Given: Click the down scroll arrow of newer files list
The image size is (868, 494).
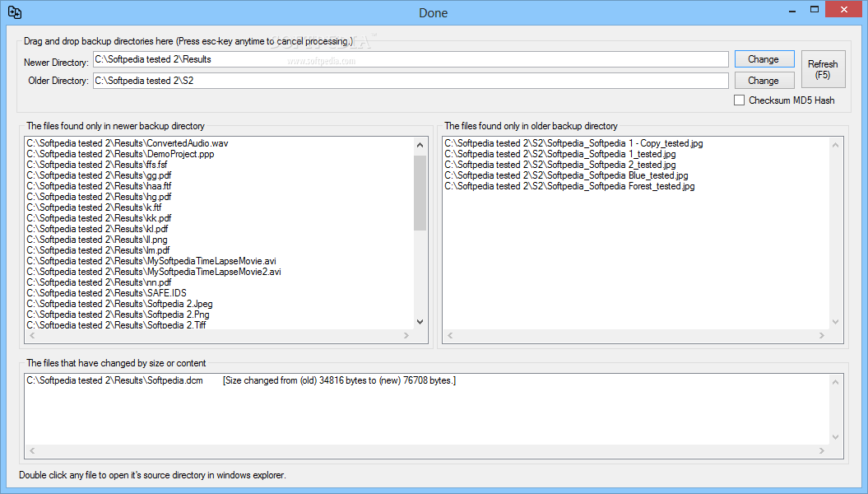Looking at the screenshot, I should pyautogui.click(x=420, y=321).
